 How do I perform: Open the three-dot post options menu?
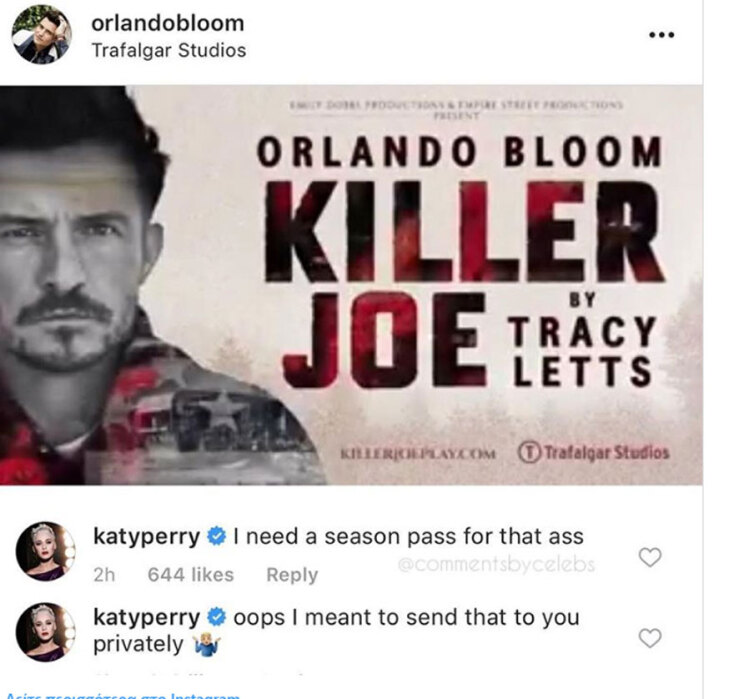coord(661,35)
